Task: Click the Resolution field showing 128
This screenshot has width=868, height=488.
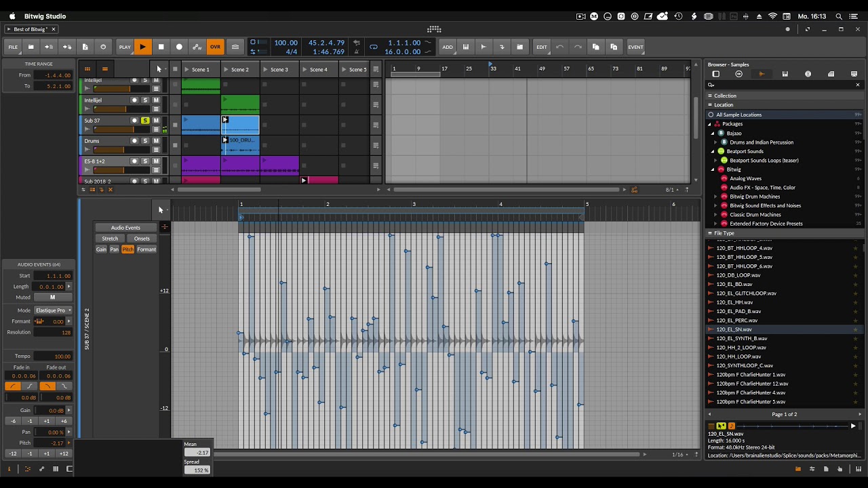Action: pyautogui.click(x=53, y=332)
